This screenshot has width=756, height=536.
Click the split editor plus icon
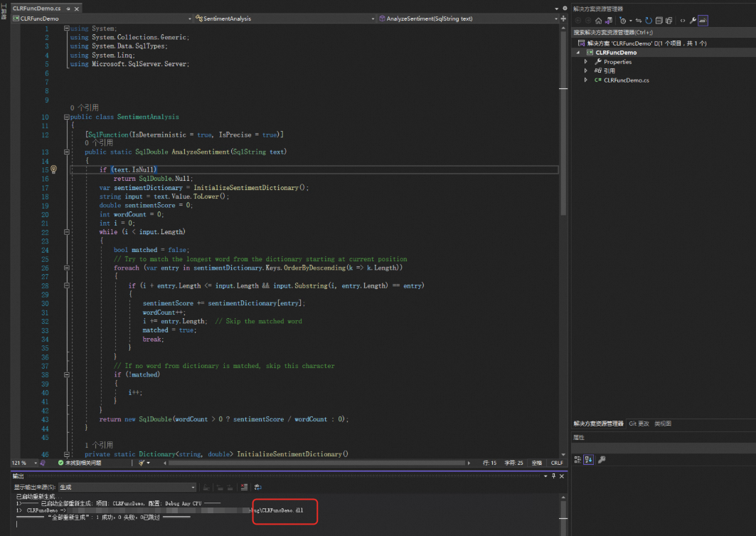click(563, 19)
